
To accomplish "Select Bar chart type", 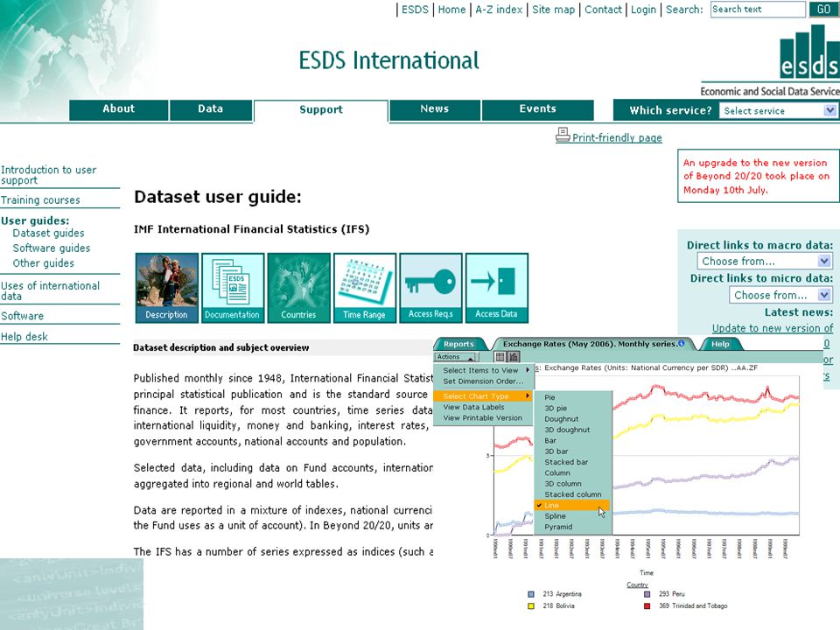I will pos(572,440).
